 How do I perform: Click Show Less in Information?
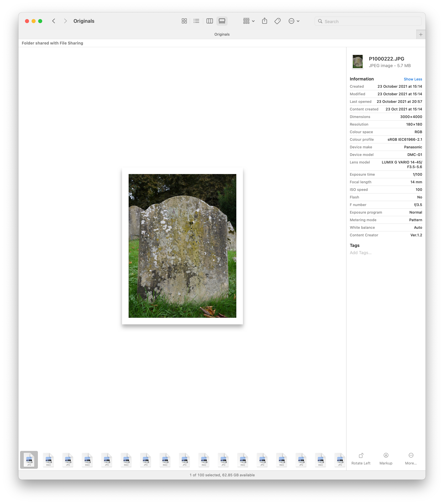(413, 79)
